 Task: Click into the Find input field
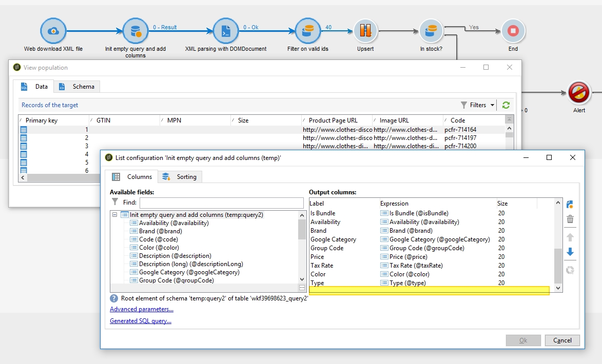(x=221, y=203)
